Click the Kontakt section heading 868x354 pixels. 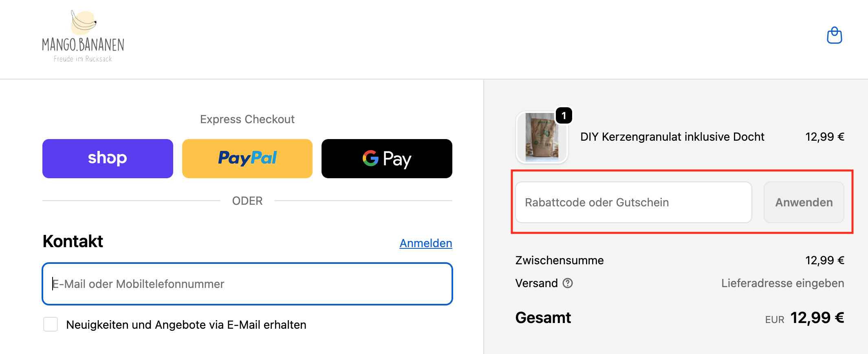click(73, 241)
